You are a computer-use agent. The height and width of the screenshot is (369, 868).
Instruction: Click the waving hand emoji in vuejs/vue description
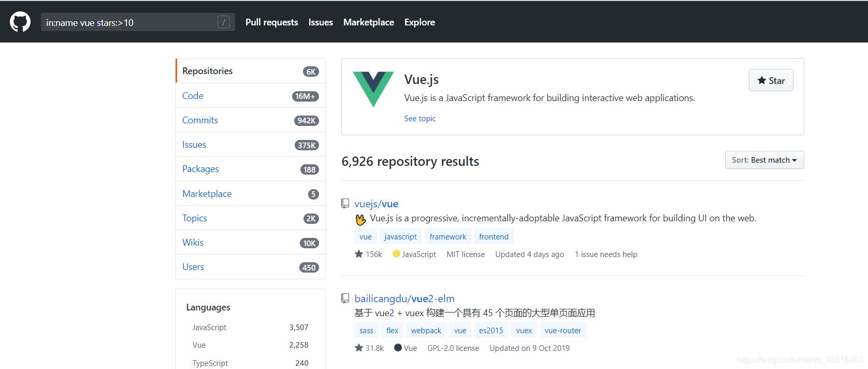(360, 219)
